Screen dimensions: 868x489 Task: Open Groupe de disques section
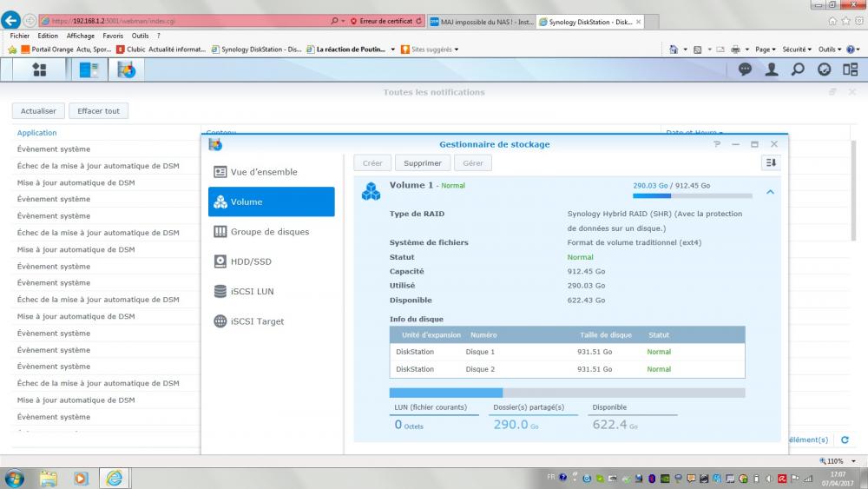click(x=271, y=232)
